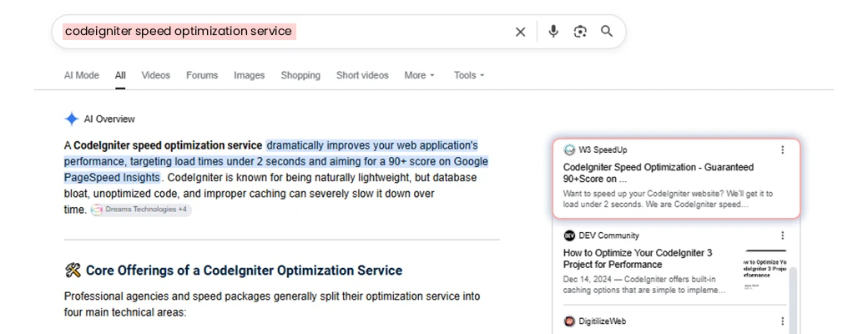Open the Shopping tab
868x334 pixels.
(x=300, y=75)
